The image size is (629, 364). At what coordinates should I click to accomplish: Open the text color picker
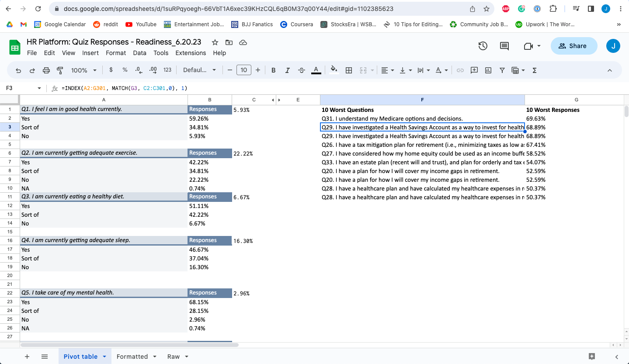(316, 70)
